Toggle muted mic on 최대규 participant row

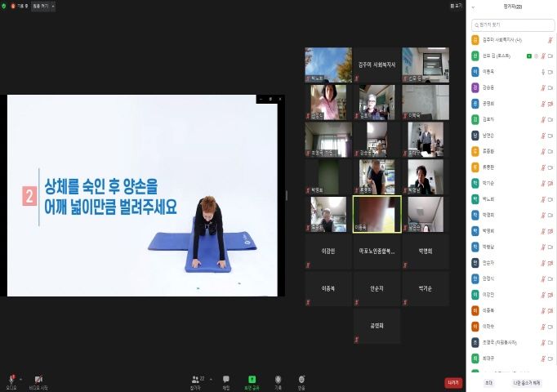pyautogui.click(x=543, y=359)
